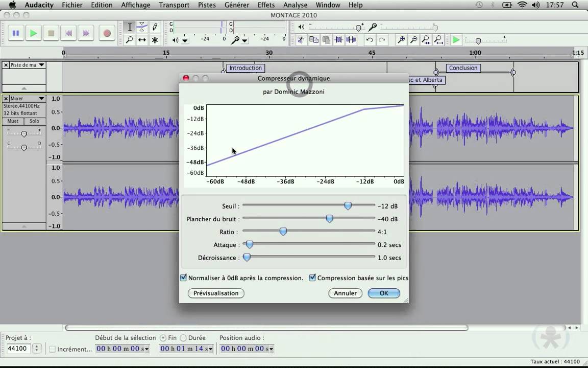Select the Fin radio button

163,338
